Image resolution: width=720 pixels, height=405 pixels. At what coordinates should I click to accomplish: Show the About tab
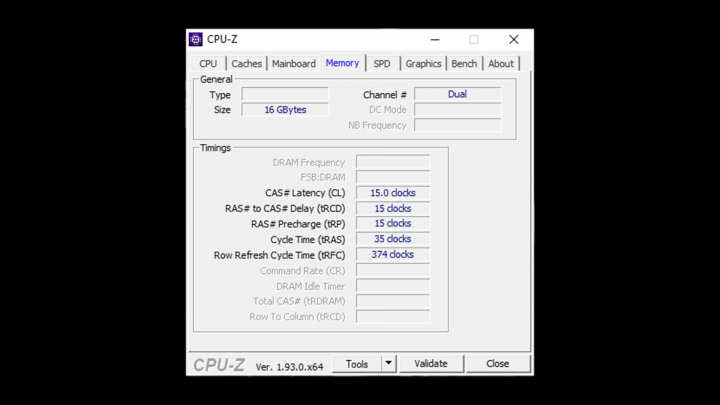point(501,64)
